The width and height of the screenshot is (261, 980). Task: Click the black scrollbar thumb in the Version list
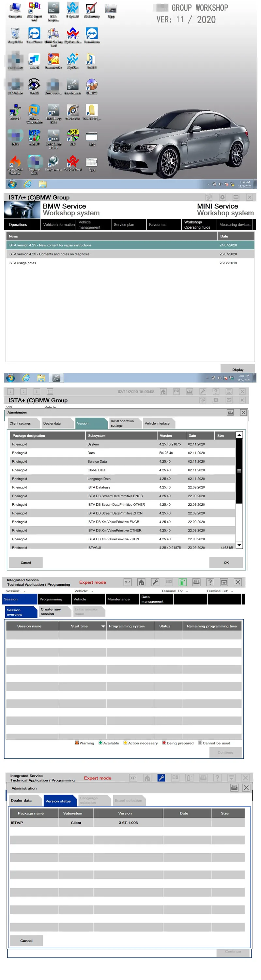(x=239, y=471)
